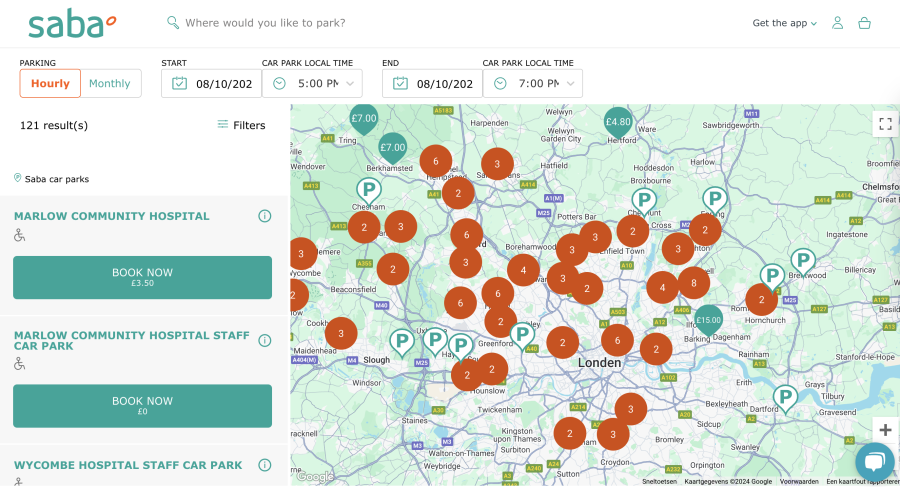This screenshot has width=900, height=487.
Task: Open Wycombe Hospital Staff Car Park link
Action: (128, 465)
